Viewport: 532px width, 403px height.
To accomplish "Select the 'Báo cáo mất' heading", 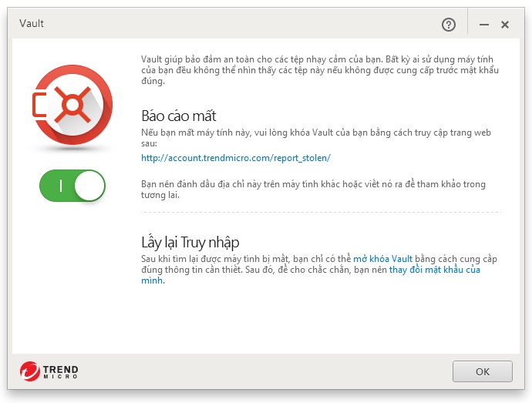I will pos(178,116).
